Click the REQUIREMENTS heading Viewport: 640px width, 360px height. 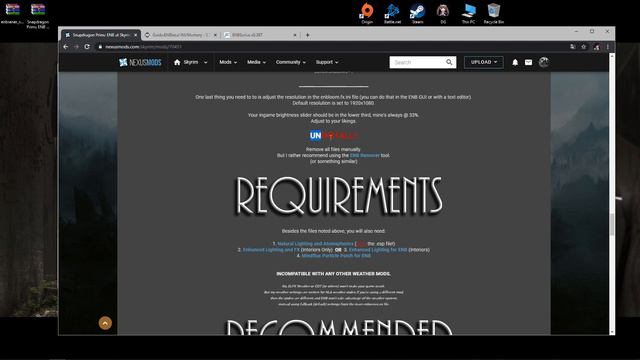tap(339, 196)
